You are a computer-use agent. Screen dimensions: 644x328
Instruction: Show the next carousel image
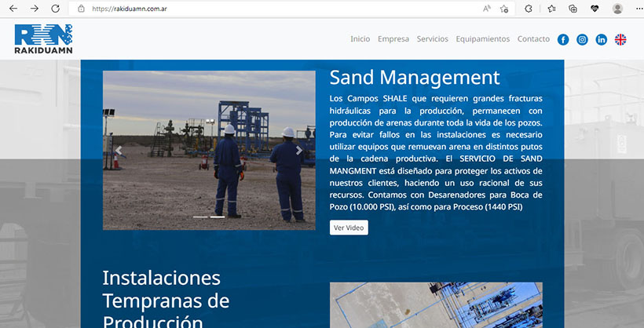tap(299, 151)
